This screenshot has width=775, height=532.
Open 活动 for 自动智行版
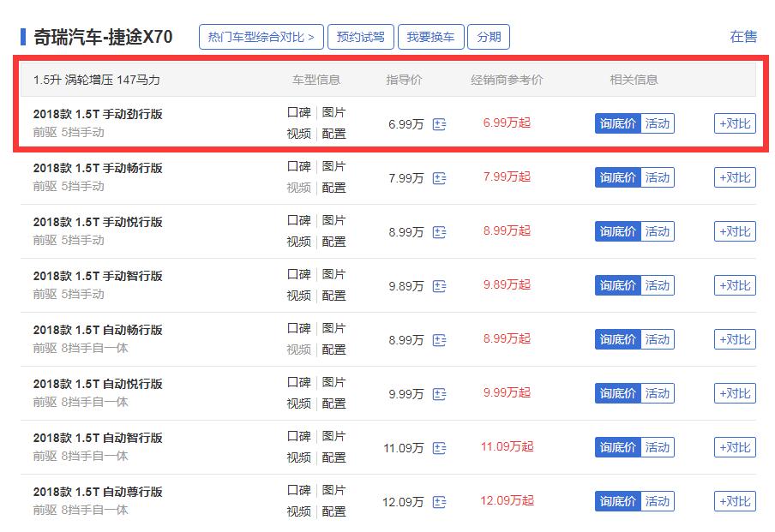point(658,447)
